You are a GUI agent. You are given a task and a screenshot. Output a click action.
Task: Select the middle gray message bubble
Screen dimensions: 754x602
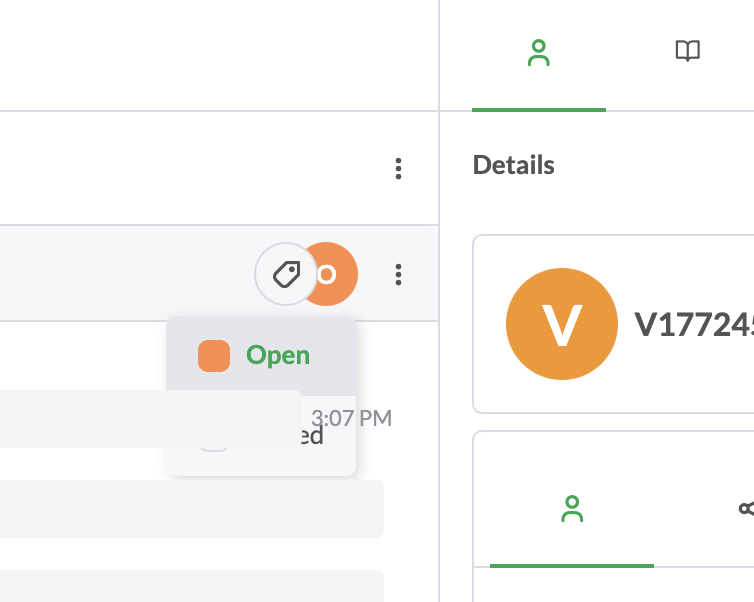(x=190, y=509)
